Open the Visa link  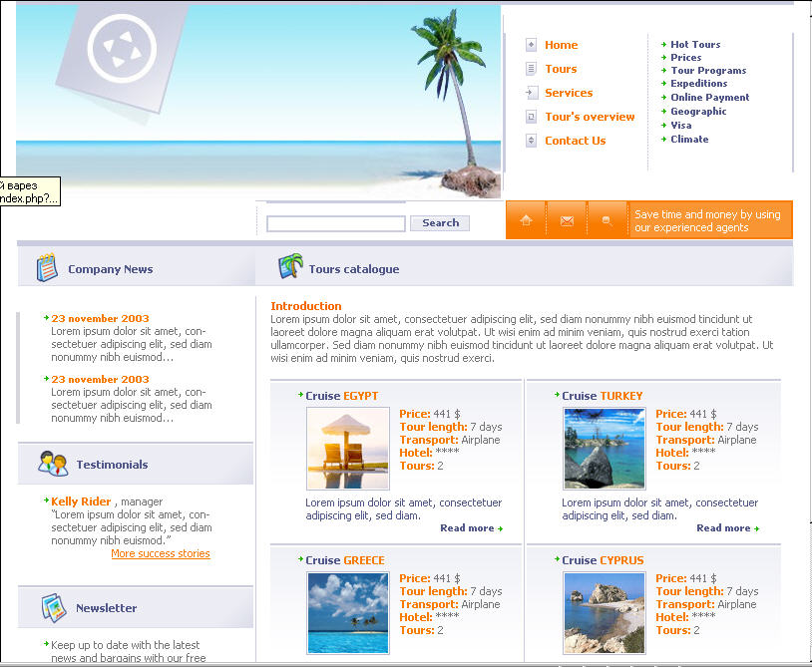tap(681, 126)
